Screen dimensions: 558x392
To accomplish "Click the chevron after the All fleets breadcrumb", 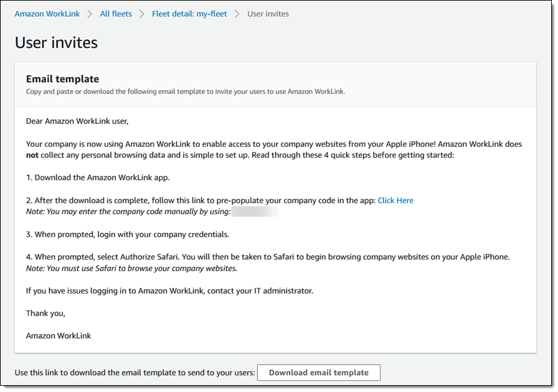I will (x=142, y=14).
